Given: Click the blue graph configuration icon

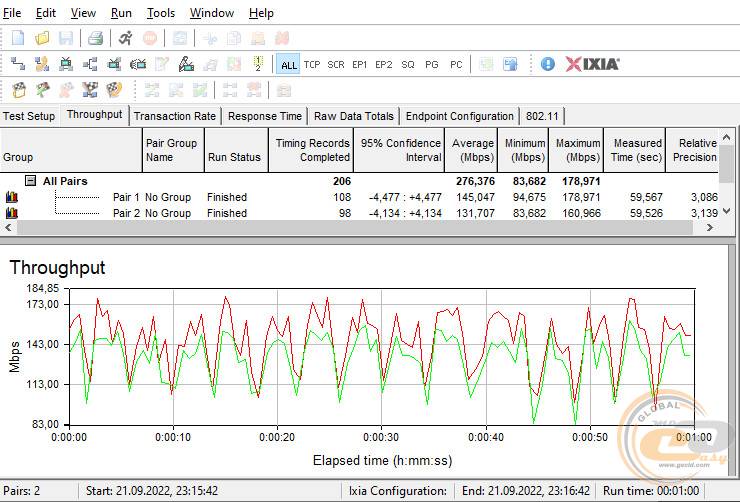Looking at the screenshot, I should pos(510,64).
